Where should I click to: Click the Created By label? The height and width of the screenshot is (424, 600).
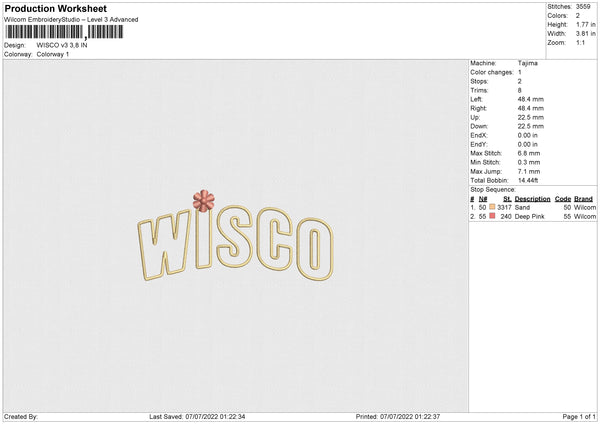pyautogui.click(x=21, y=417)
